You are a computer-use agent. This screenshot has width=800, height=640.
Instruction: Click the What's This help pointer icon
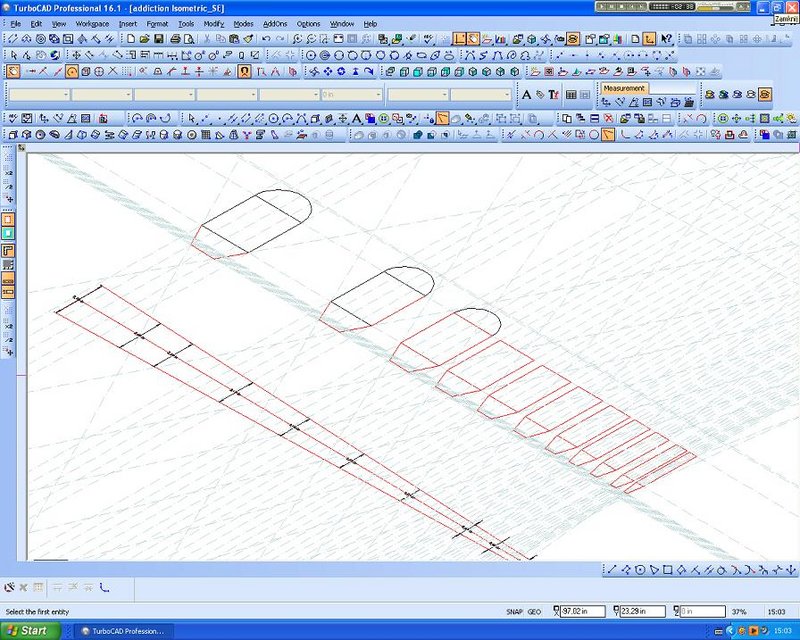[666, 39]
